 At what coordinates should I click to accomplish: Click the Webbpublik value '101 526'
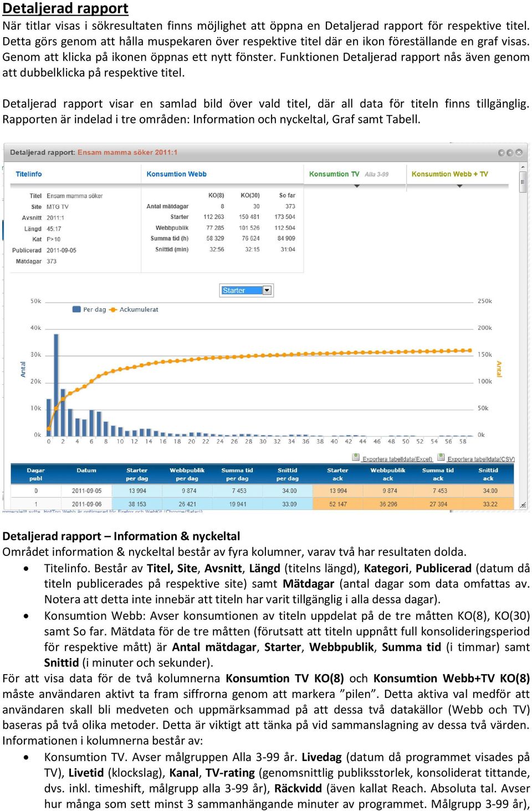click(x=249, y=228)
